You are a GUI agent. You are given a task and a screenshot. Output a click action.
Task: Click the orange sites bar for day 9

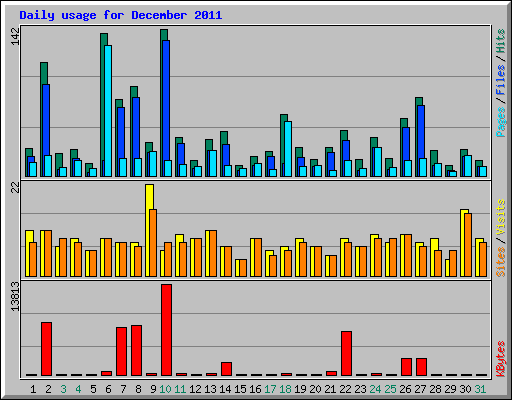point(153,243)
